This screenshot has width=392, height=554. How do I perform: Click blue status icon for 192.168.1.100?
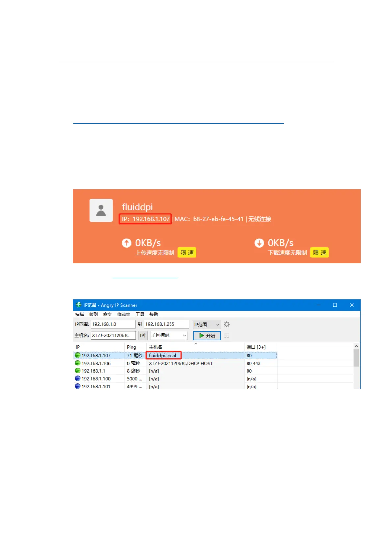78,378
